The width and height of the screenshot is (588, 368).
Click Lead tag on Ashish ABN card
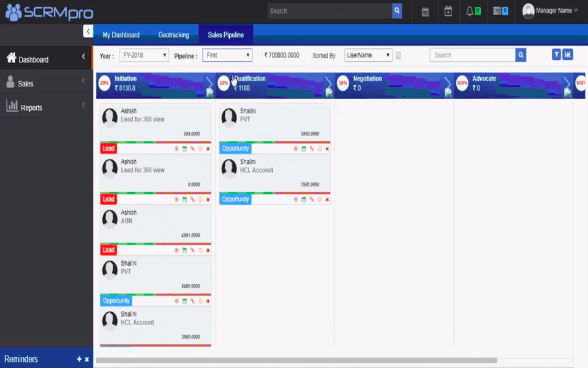pos(108,250)
